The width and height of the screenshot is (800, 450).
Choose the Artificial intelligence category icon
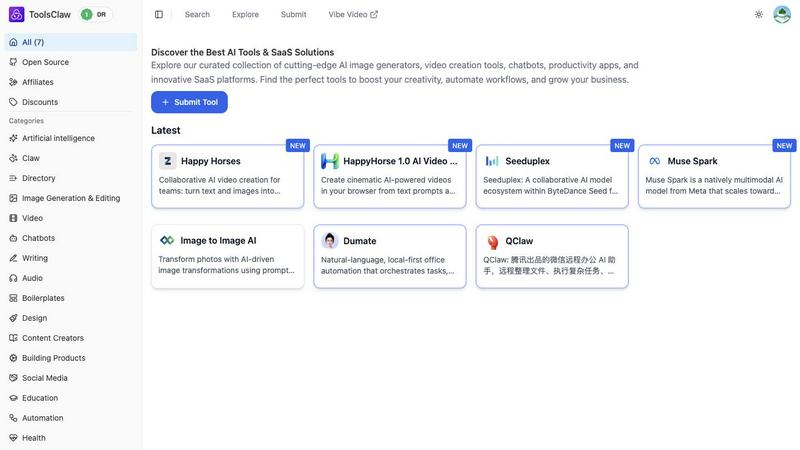pos(14,138)
